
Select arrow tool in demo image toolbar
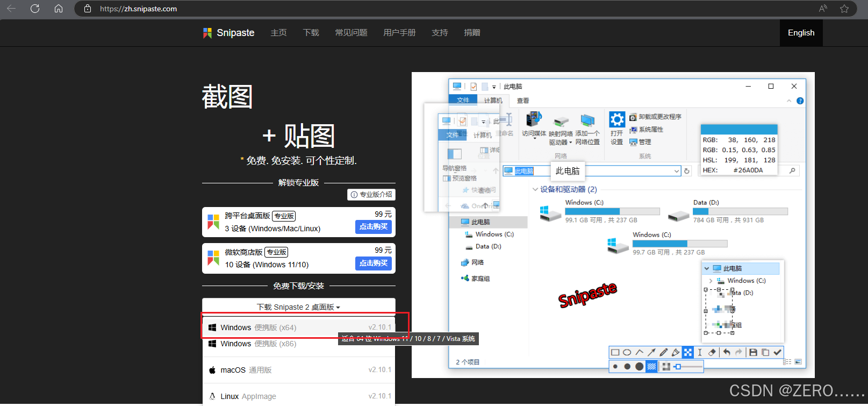(x=651, y=353)
